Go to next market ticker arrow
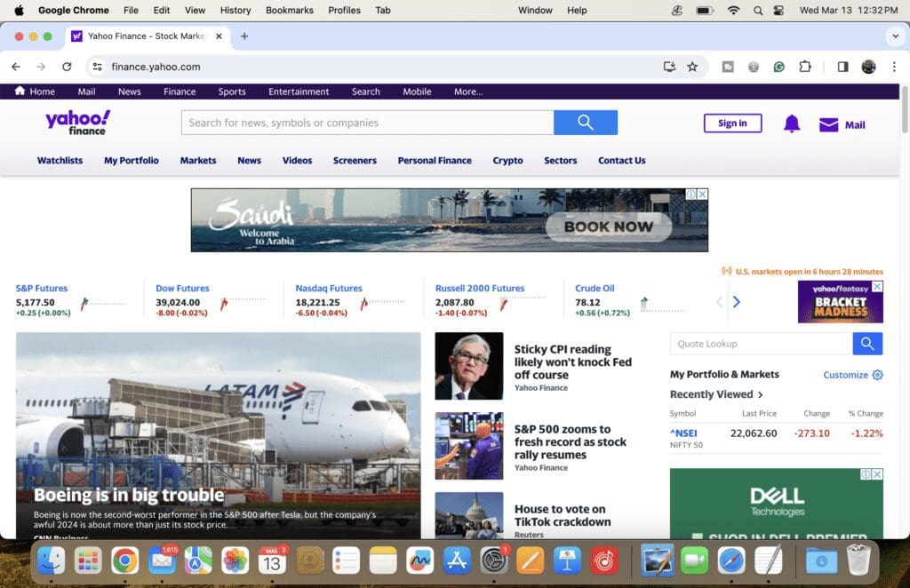 coord(737,301)
